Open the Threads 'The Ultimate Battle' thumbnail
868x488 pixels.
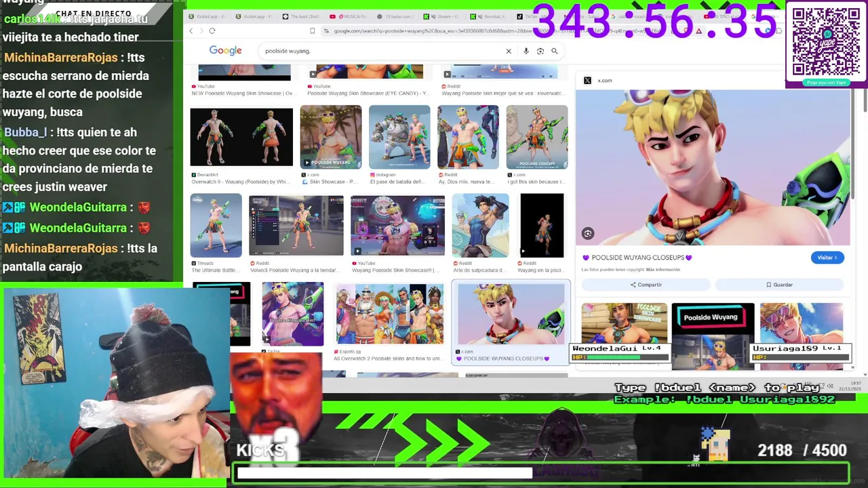click(216, 226)
